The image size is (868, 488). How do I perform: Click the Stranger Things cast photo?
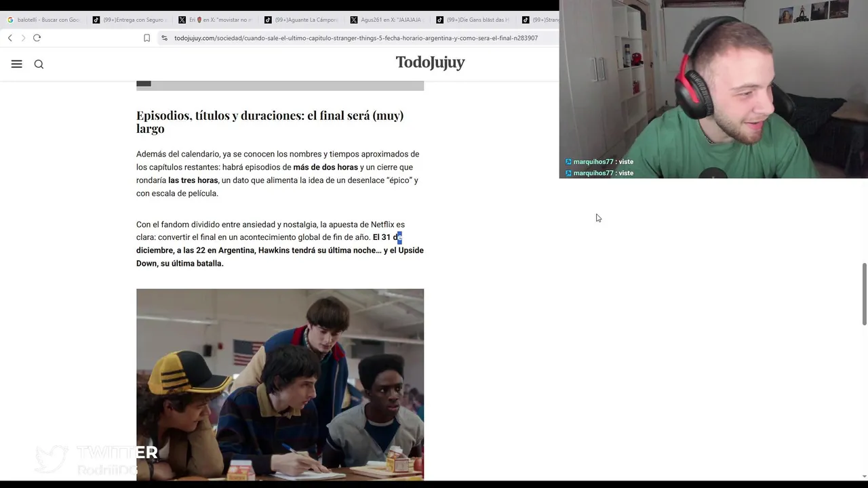click(x=280, y=384)
